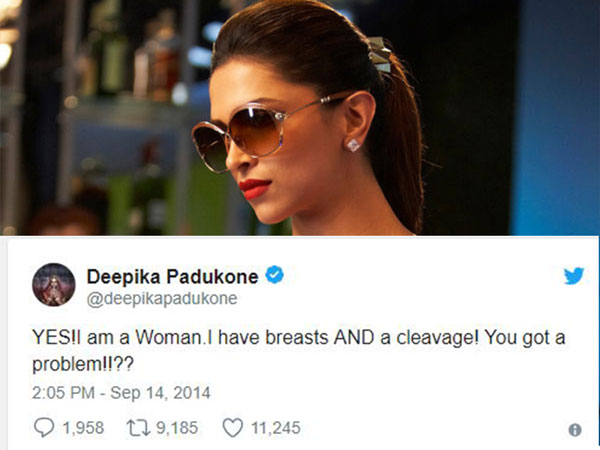Click the blue verified badge
The height and width of the screenshot is (450, 600).
275,275
